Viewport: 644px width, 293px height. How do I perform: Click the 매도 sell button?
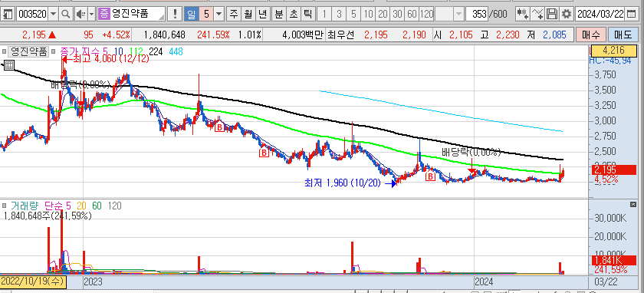coord(623,35)
